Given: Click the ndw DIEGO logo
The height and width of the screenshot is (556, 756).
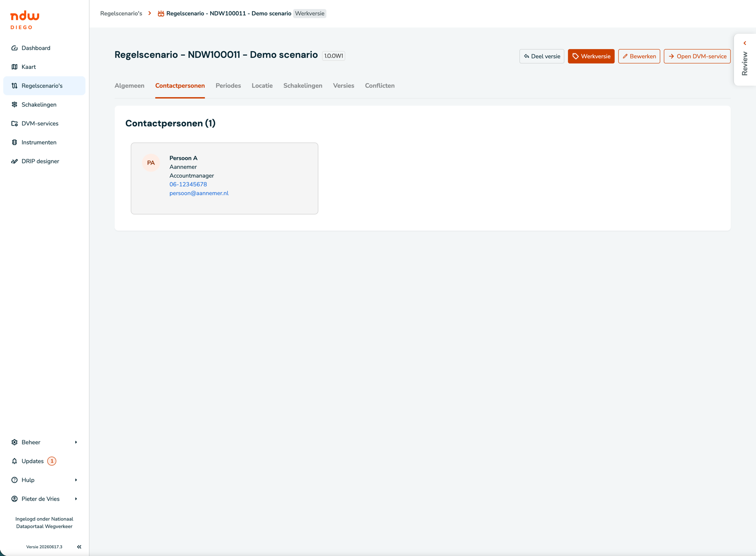Looking at the screenshot, I should (25, 20).
